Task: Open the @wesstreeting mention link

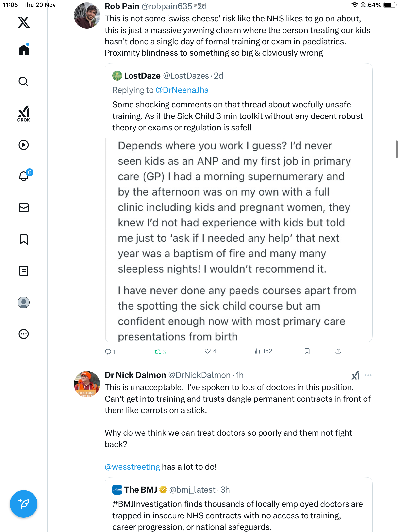Action: 132,467
